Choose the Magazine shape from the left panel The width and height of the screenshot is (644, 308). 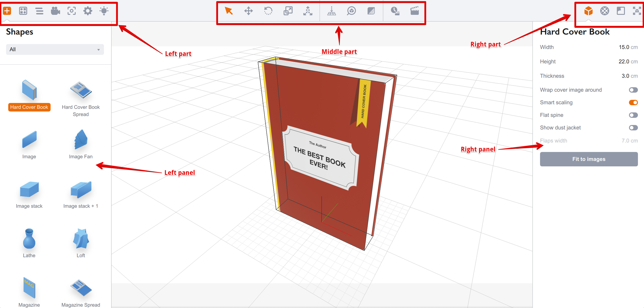click(29, 288)
